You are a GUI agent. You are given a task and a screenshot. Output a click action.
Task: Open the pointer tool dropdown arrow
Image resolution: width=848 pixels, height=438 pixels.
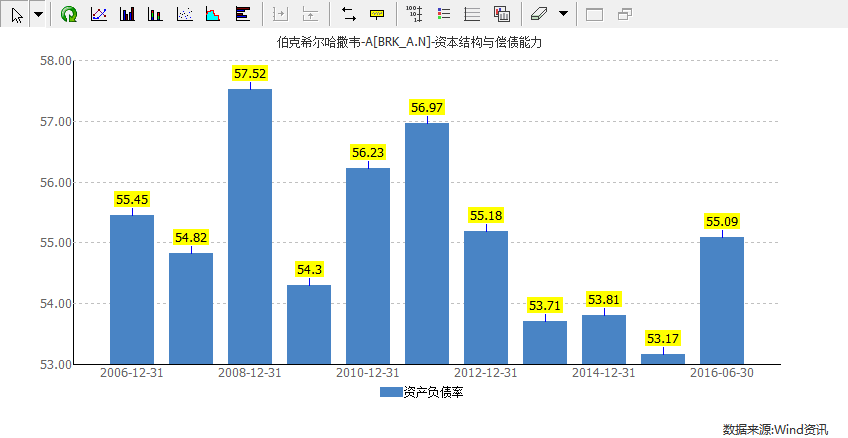click(38, 15)
